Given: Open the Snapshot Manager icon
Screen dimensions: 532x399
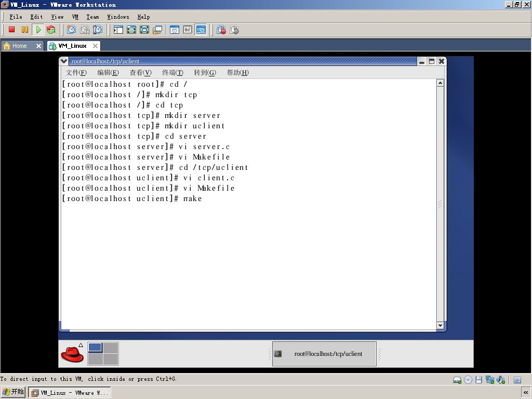Looking at the screenshot, I should click(x=97, y=30).
